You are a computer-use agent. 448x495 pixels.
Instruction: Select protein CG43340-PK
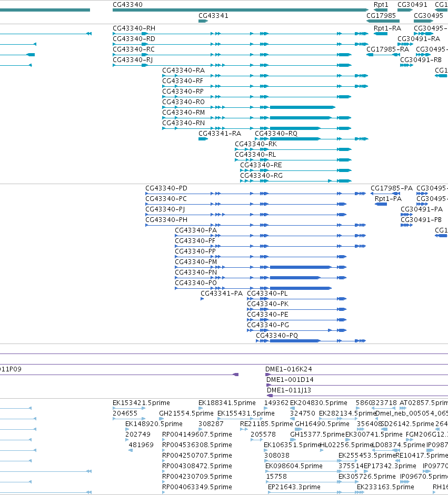[267, 304]
